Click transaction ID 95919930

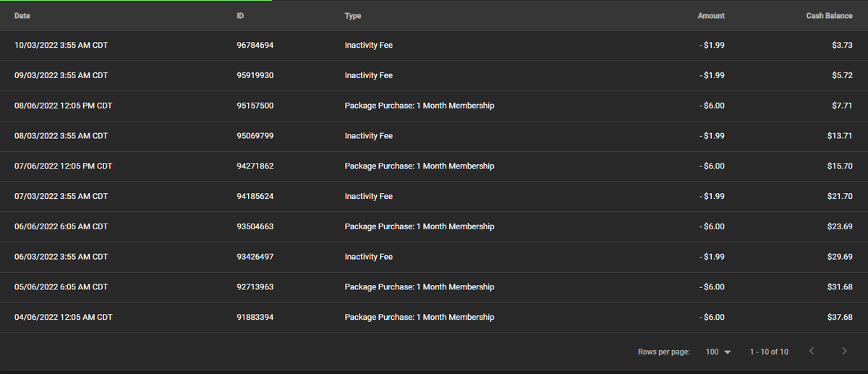point(255,75)
